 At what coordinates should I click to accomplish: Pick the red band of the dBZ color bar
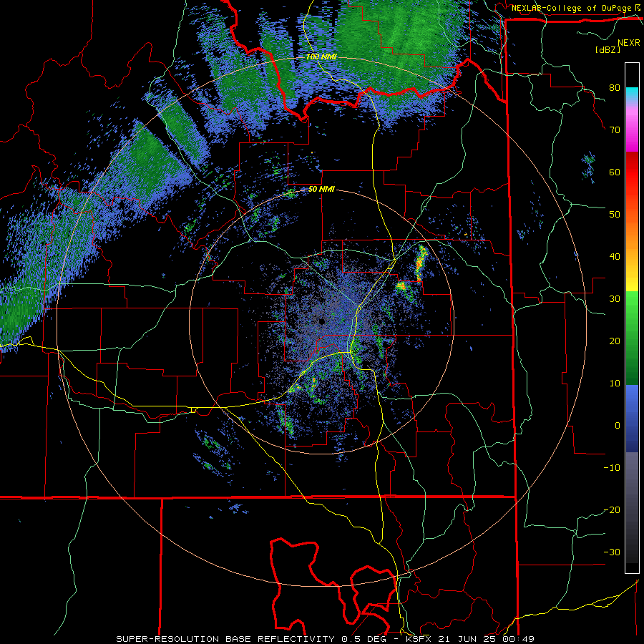click(632, 172)
